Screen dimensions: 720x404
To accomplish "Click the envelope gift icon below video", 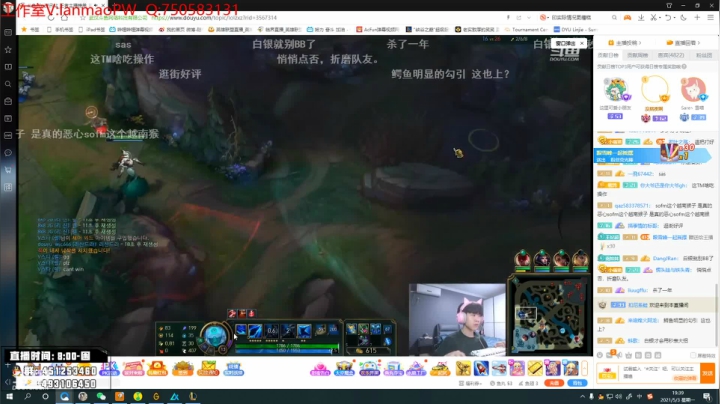I will click(208, 369).
